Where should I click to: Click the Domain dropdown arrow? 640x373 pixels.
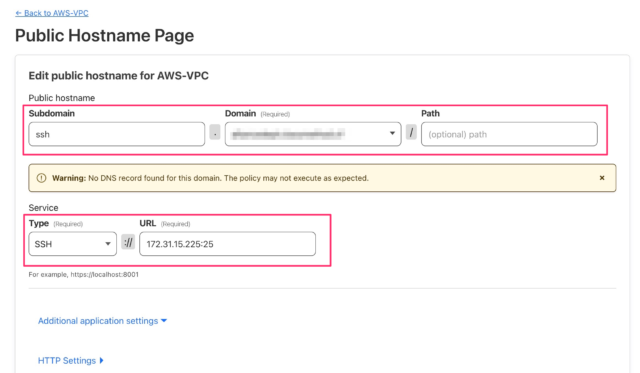392,133
